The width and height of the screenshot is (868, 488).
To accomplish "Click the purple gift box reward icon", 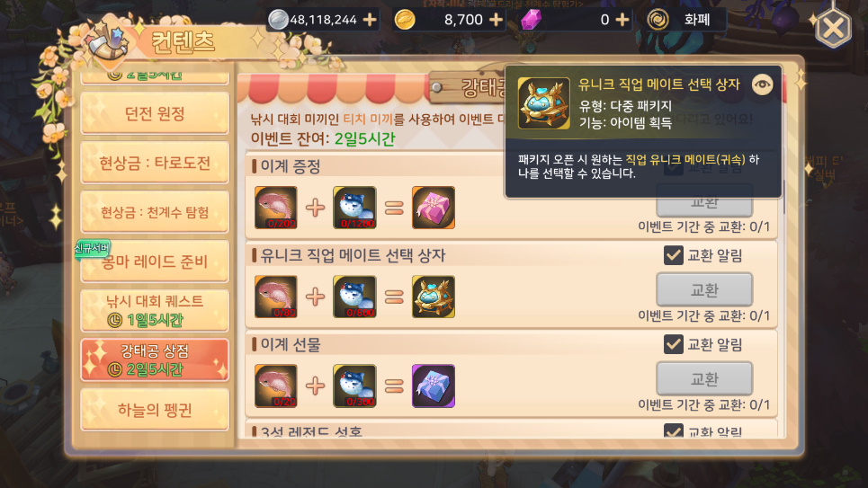I will click(434, 386).
